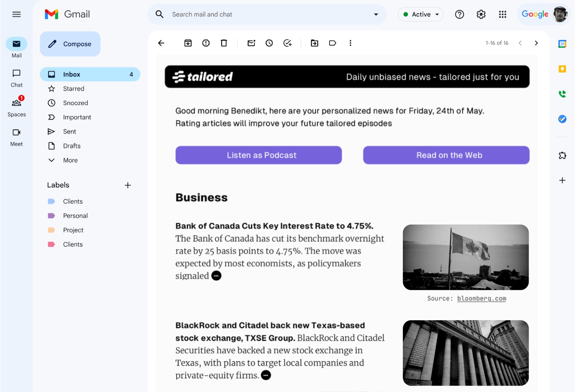Open the search options dropdown

376,14
